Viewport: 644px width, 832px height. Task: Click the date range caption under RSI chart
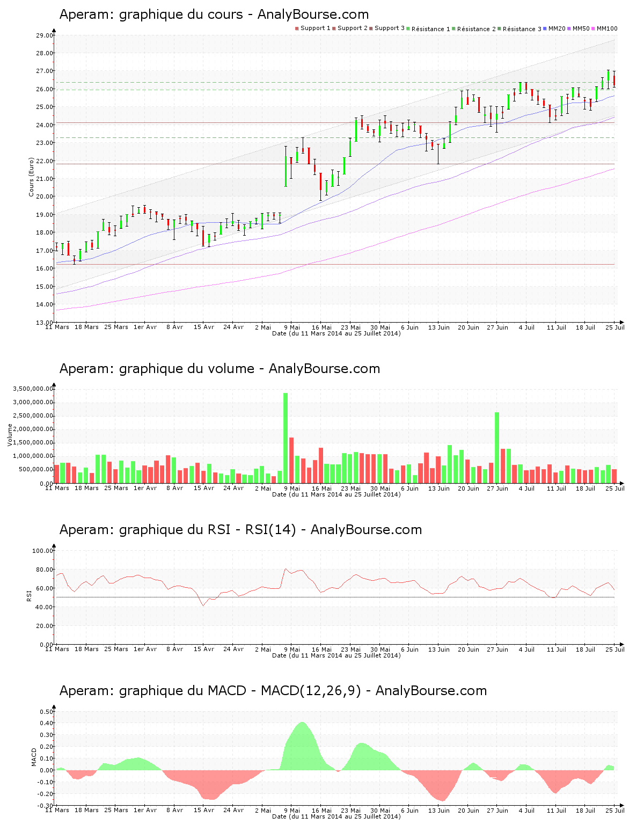point(336,655)
